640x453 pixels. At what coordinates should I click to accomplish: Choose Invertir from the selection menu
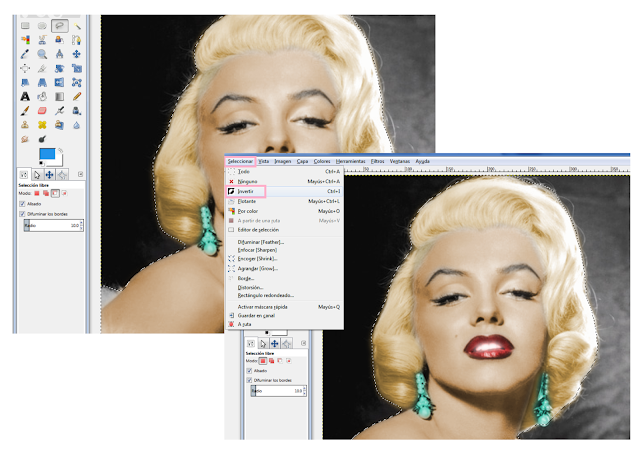pos(246,191)
